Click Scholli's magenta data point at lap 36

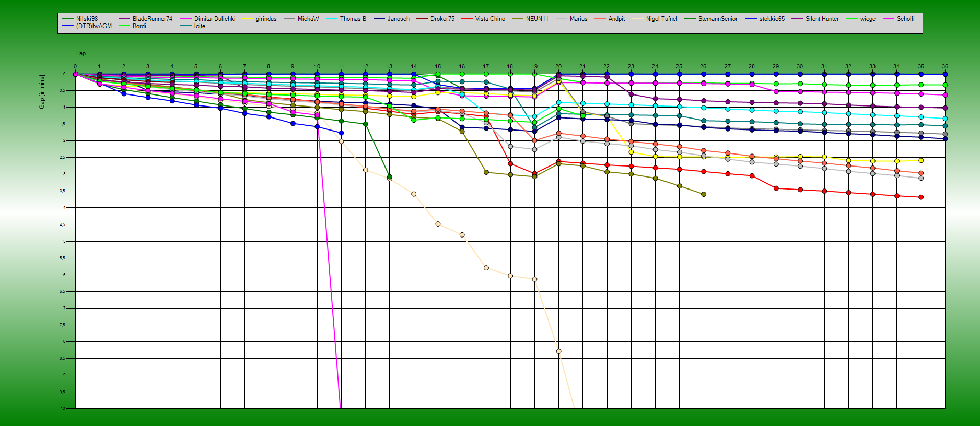tap(945, 95)
